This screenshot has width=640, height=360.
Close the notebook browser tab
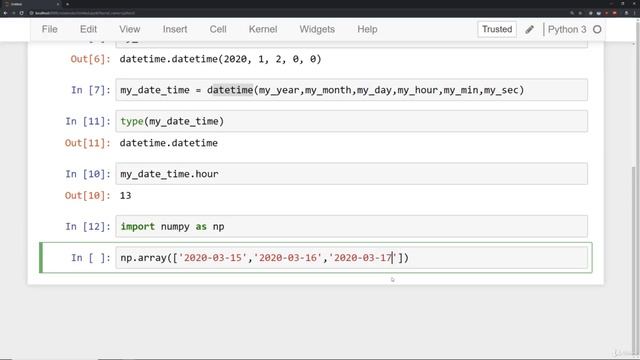58,4
